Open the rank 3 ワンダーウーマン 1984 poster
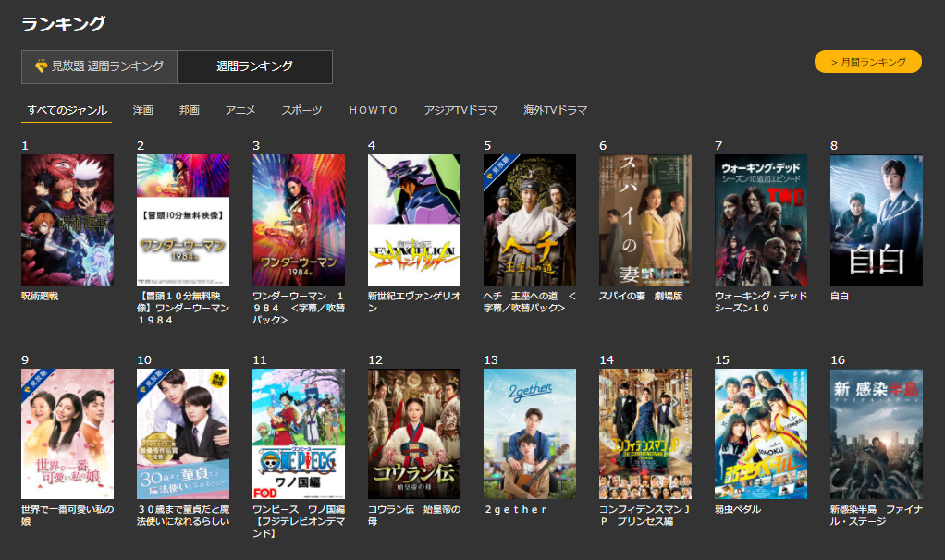 [299, 220]
